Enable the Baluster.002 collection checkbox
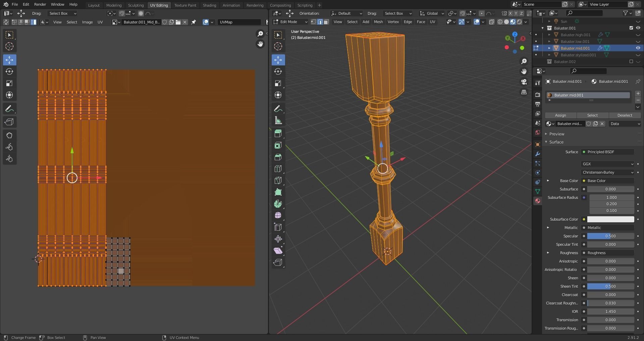Screen dimensions: 644x341 click(x=631, y=61)
